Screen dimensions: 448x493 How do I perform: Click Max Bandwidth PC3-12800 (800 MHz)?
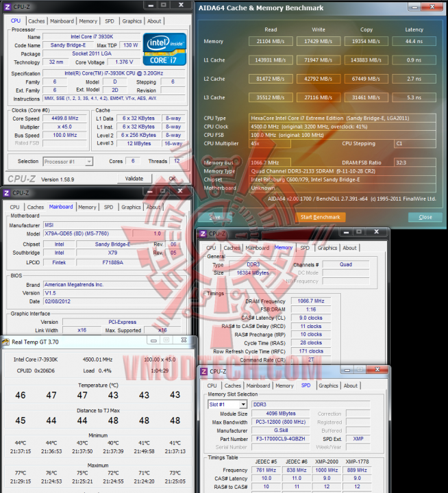[x=281, y=422]
